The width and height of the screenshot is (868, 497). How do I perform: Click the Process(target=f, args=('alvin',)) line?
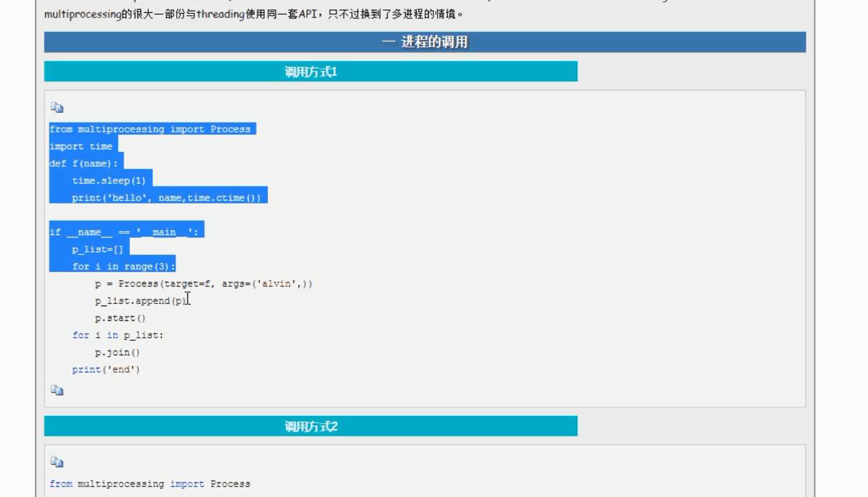point(204,283)
